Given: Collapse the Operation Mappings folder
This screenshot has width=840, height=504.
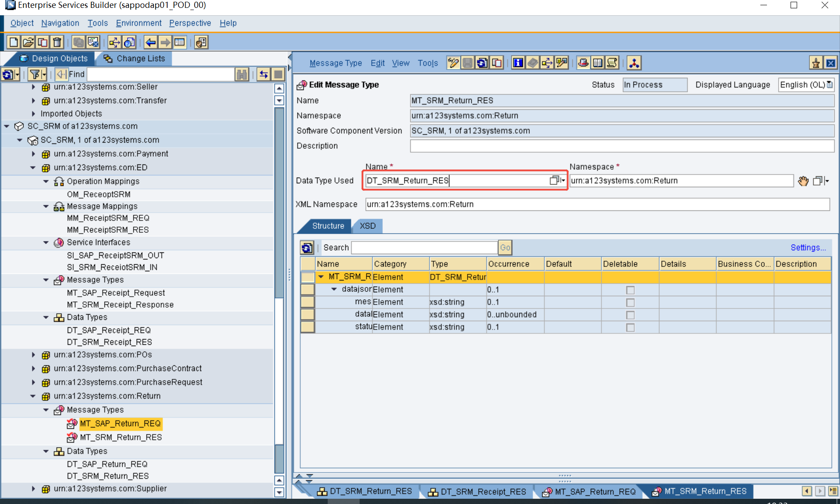Looking at the screenshot, I should coord(46,182).
